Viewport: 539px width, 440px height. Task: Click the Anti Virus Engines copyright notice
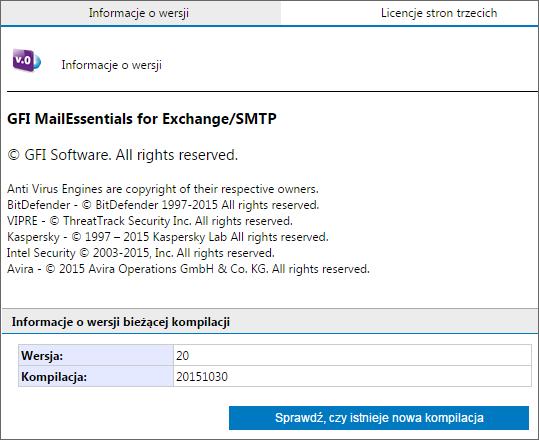(163, 189)
